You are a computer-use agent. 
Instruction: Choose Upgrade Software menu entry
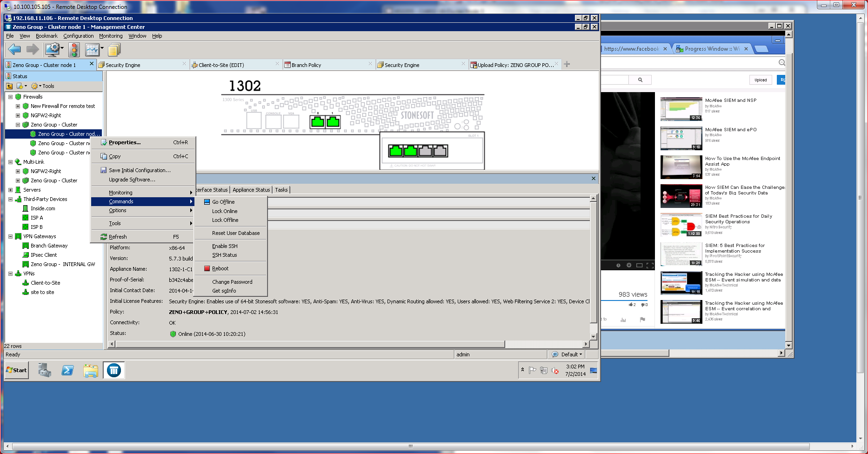tap(143, 180)
